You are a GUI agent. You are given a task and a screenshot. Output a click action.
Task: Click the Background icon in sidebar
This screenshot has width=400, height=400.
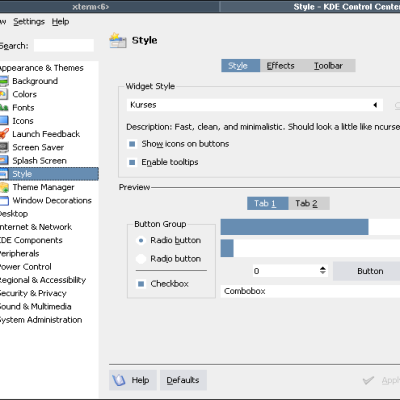pos(4,81)
